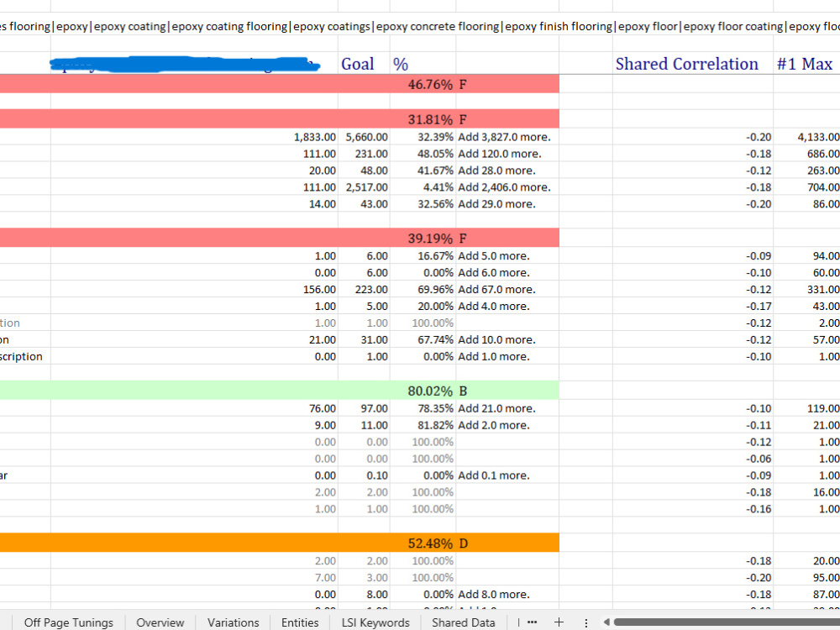840x630 pixels.
Task: Open the Variations sheet tab
Action: [x=233, y=622]
